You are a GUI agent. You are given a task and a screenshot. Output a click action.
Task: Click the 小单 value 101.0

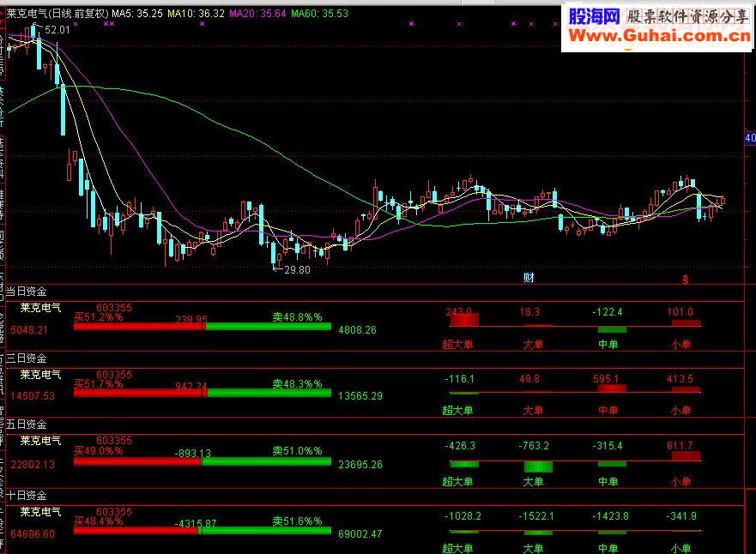point(680,311)
